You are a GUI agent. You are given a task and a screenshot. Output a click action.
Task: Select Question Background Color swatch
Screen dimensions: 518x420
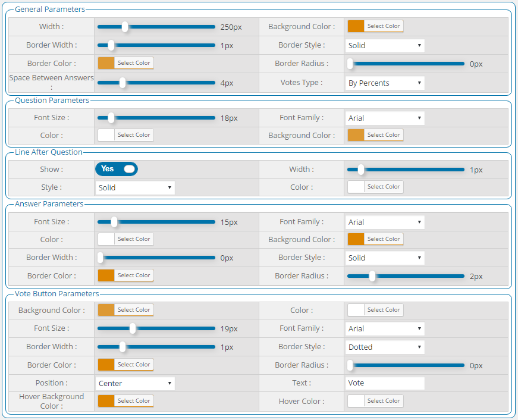point(375,135)
